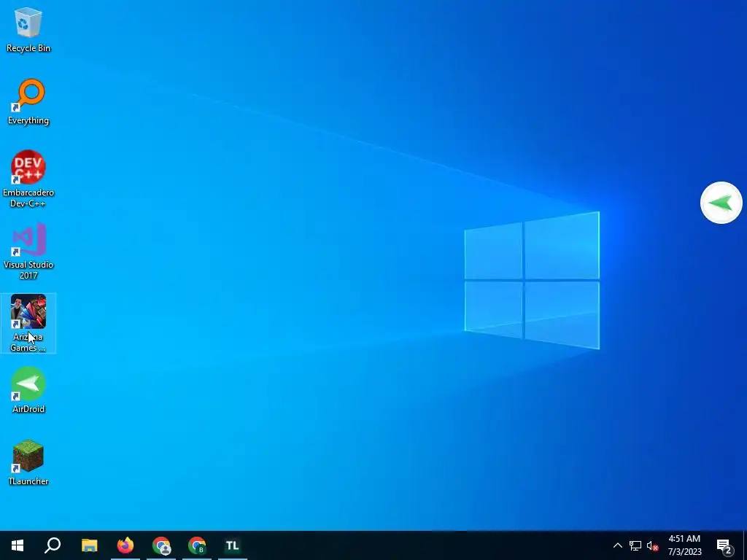Image resolution: width=747 pixels, height=560 pixels.
Task: Open Chrome with the B profile badge
Action: tap(197, 545)
